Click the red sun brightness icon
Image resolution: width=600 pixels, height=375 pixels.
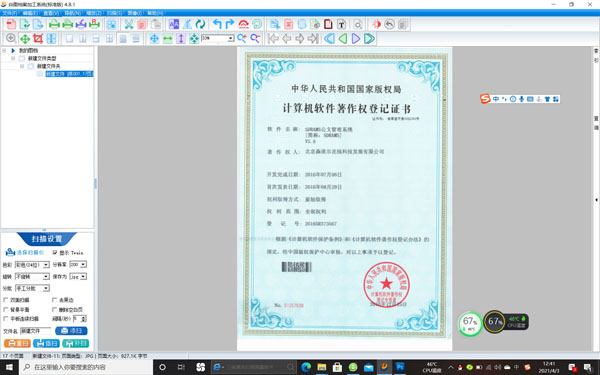[376, 24]
